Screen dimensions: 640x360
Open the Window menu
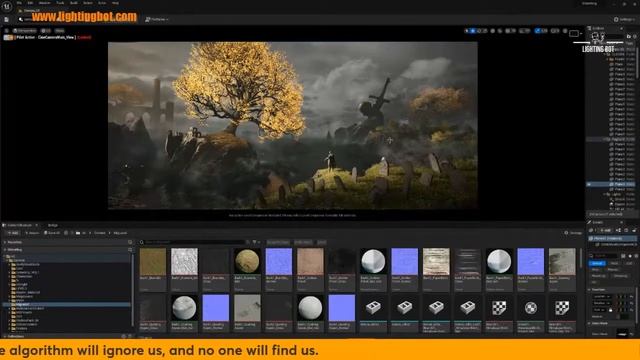click(x=44, y=3)
